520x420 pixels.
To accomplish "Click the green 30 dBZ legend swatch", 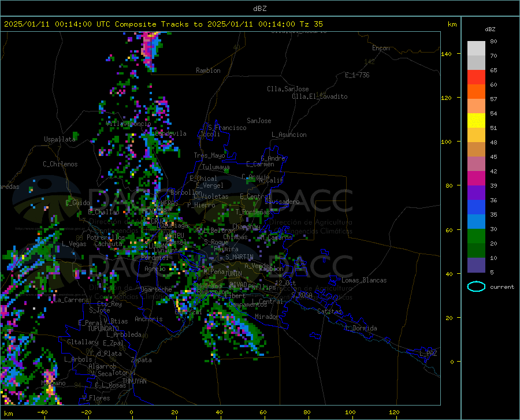I will coord(476,236).
